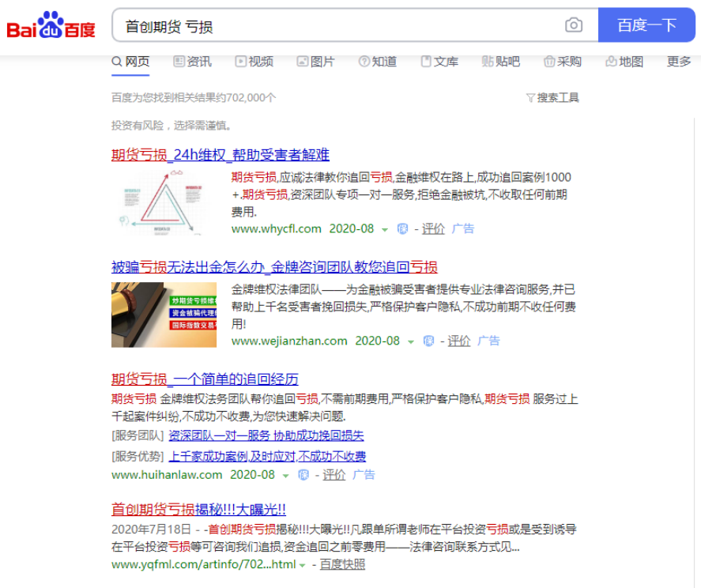Click 广告 label for www.wejianzhan.com result
The image size is (701, 588).
click(488, 341)
